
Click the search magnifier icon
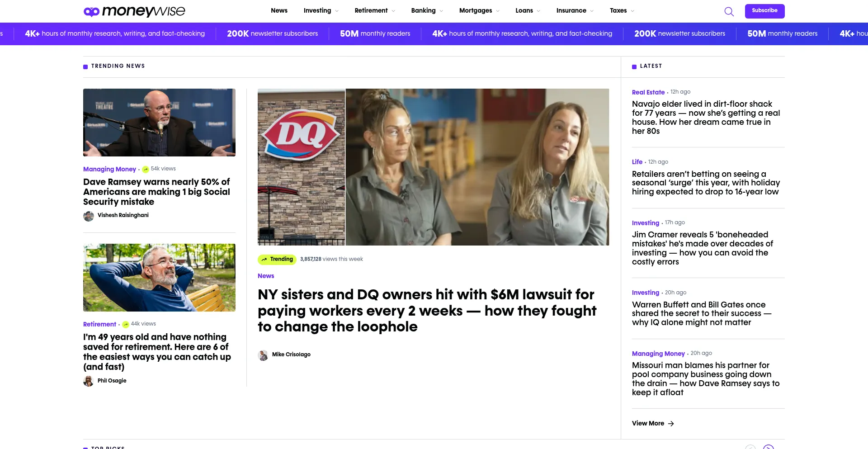pos(729,11)
